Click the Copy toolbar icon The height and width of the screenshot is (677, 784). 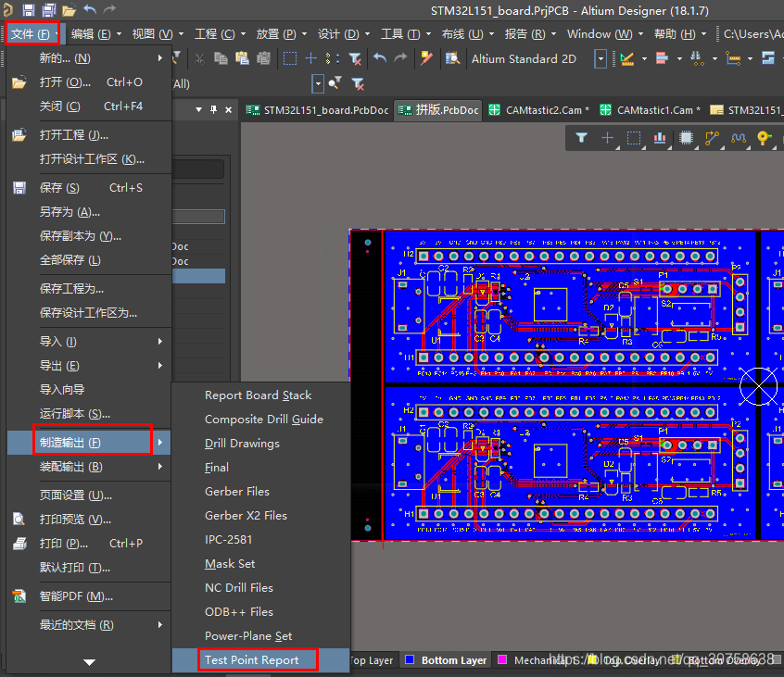221,58
